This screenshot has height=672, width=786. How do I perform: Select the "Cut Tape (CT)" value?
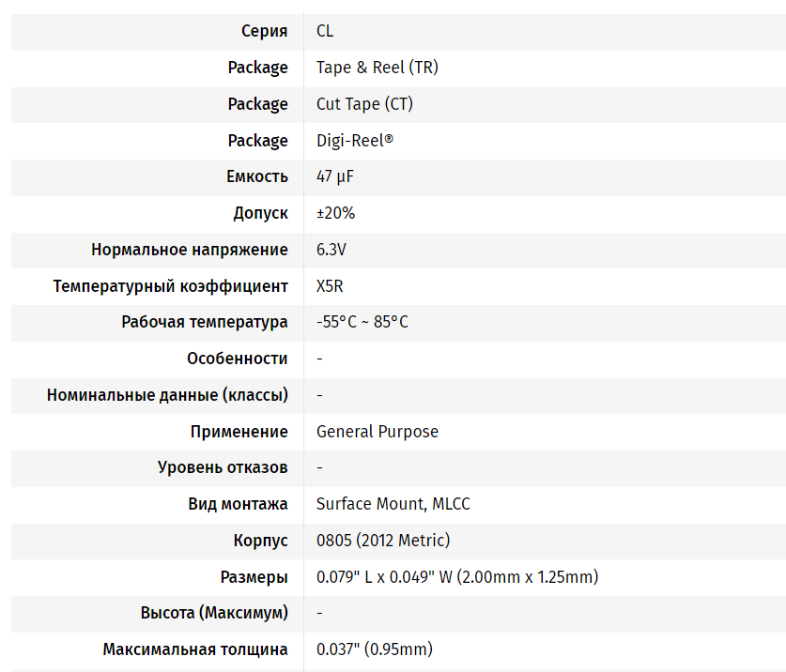pos(364,104)
